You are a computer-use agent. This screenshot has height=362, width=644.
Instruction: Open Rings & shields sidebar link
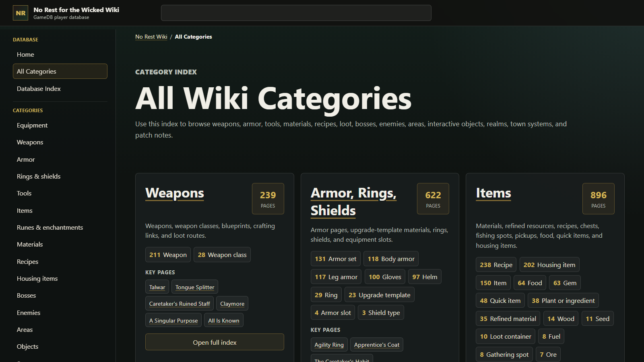coord(60,176)
